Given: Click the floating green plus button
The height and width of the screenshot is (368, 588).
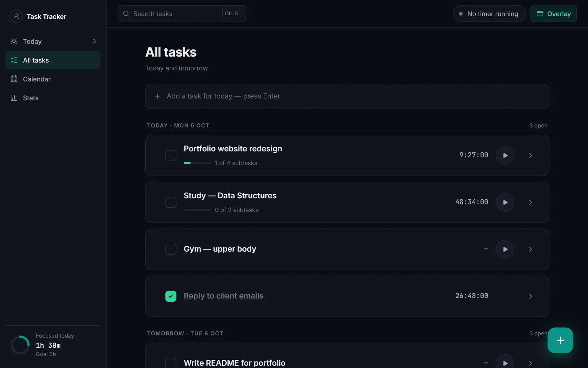Looking at the screenshot, I should point(560,340).
